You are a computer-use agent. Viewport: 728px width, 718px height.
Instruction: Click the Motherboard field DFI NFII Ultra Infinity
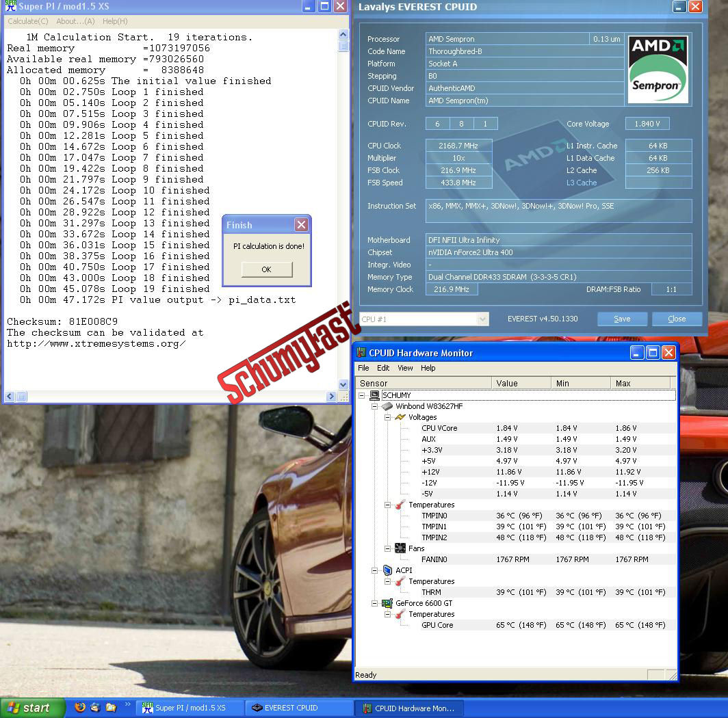tap(558, 240)
